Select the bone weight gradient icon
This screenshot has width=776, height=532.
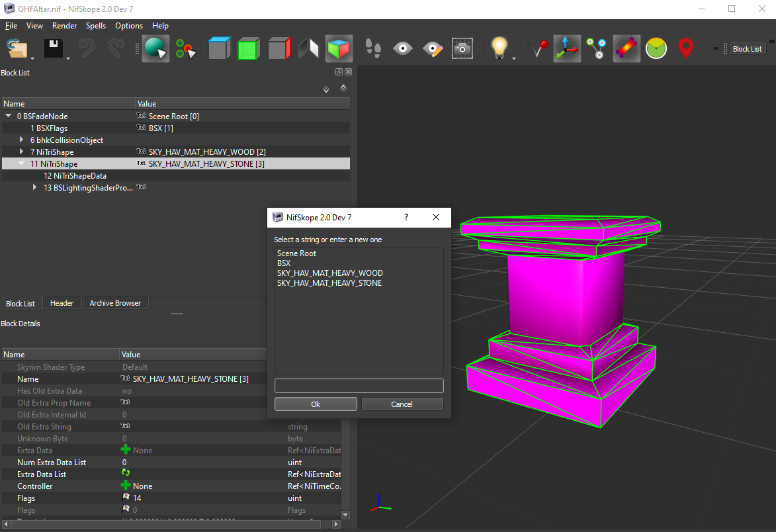626,48
